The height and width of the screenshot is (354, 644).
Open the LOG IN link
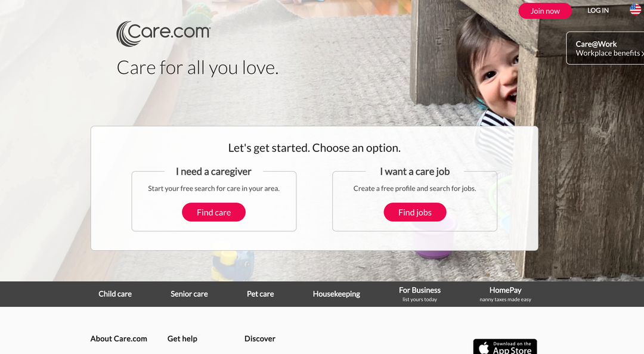point(597,11)
